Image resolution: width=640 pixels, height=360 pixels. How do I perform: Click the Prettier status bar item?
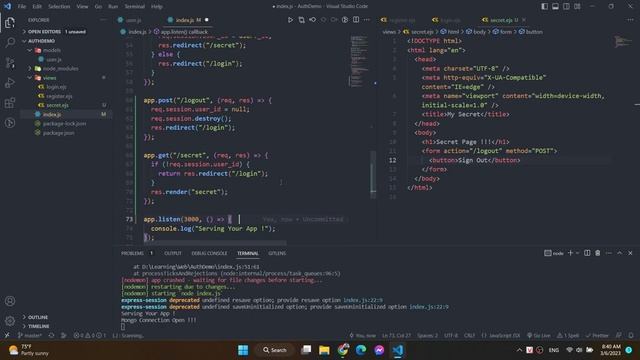597,336
